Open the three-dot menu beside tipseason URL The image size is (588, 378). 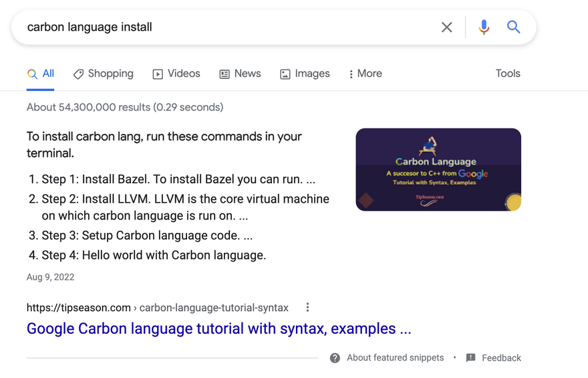click(307, 308)
